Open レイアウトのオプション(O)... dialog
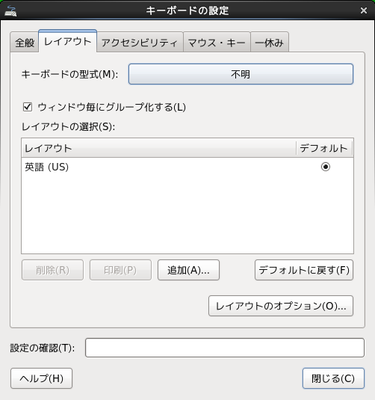This screenshot has width=375, height=400. coord(281,306)
